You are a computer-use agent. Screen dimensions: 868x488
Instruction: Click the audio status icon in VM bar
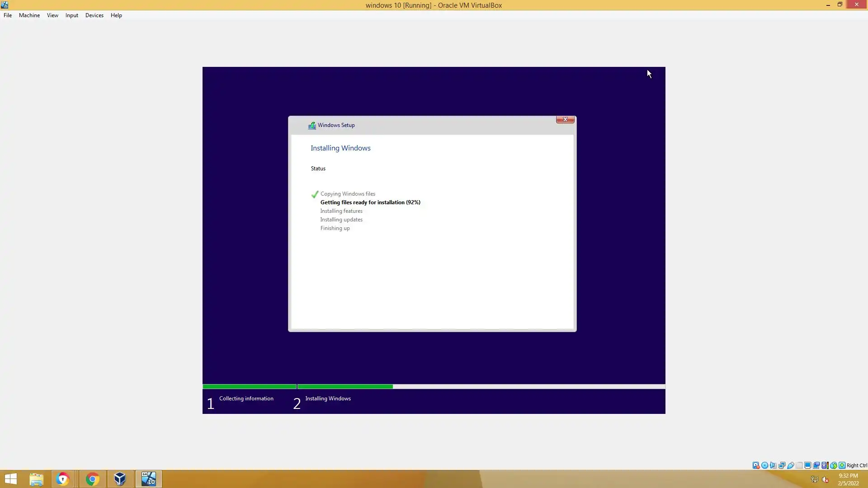tap(773, 465)
